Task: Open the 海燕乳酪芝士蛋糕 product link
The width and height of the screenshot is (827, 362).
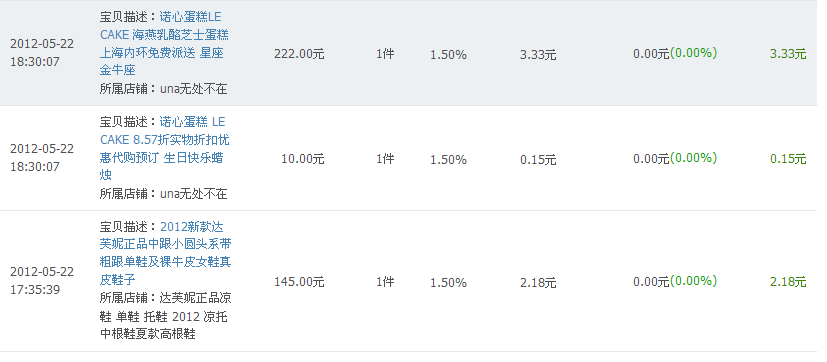Action: pos(165,43)
